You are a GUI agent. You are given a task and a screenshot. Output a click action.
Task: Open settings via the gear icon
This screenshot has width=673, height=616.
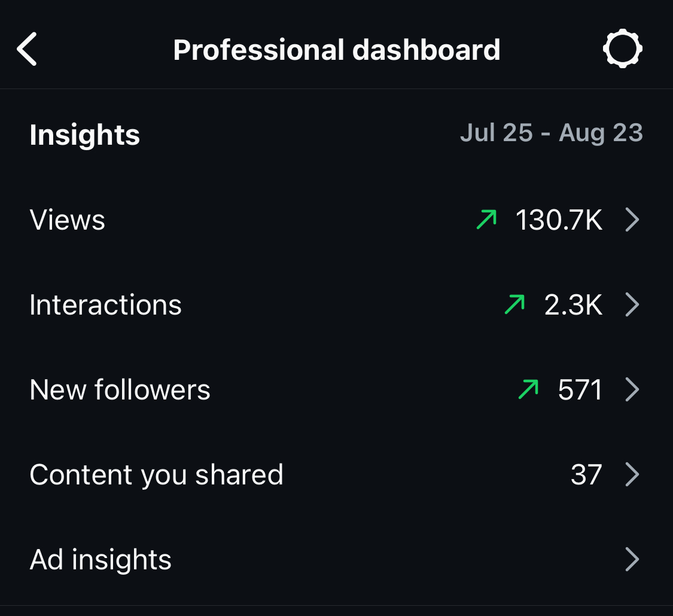(x=622, y=49)
